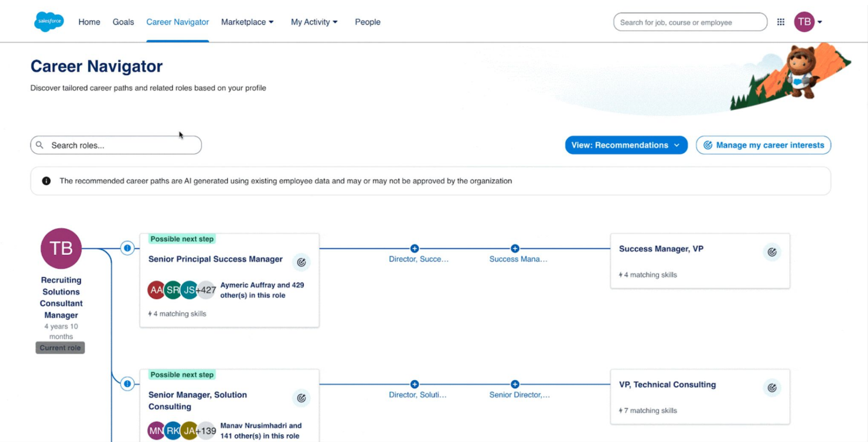This screenshot has width=868, height=442.
Task: Click the large TB current role avatar
Action: click(61, 248)
